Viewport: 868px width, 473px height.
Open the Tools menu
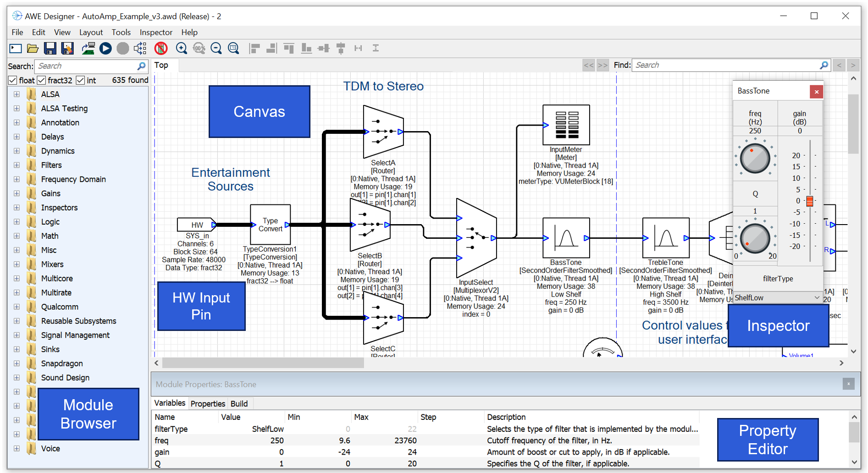tap(121, 32)
